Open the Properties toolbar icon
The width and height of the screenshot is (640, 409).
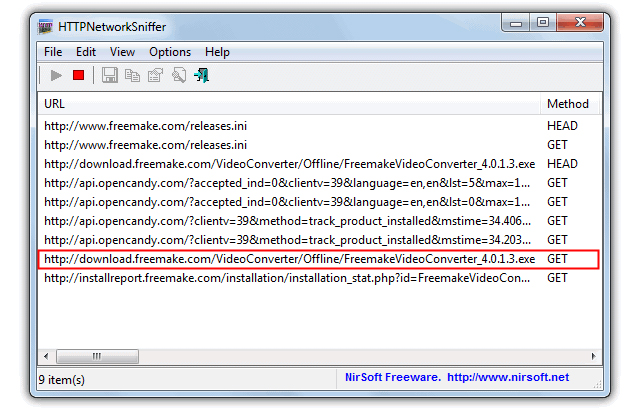[x=156, y=76]
